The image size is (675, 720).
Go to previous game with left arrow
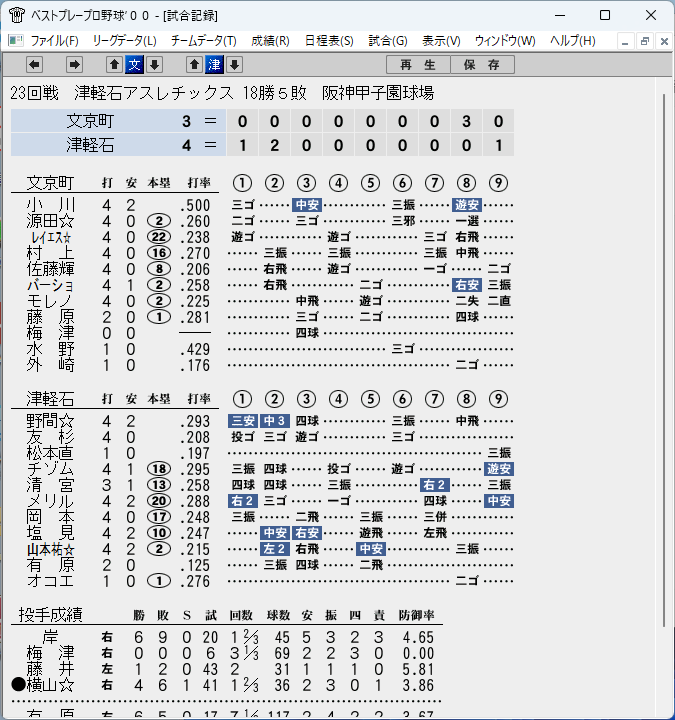click(x=34, y=65)
